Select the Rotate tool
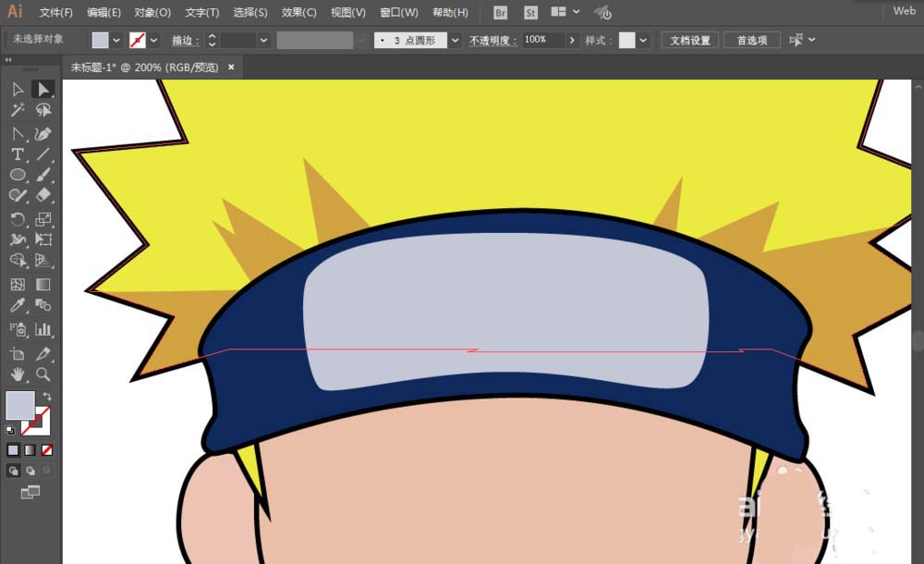Viewport: 924px width, 564px height. coord(18,219)
